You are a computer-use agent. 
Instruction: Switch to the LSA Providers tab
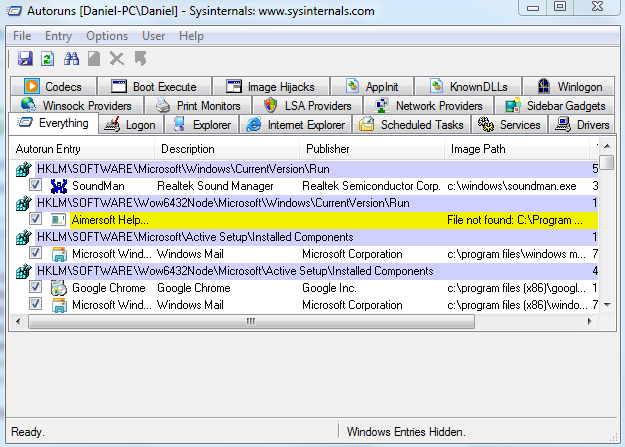coord(307,105)
